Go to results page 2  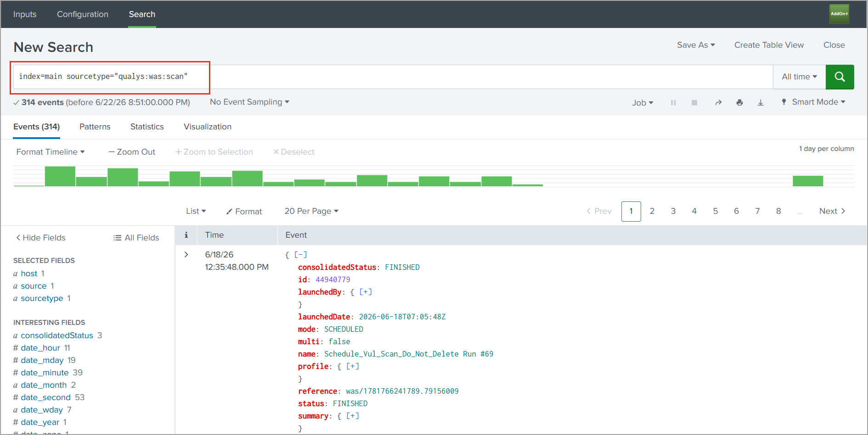[652, 211]
